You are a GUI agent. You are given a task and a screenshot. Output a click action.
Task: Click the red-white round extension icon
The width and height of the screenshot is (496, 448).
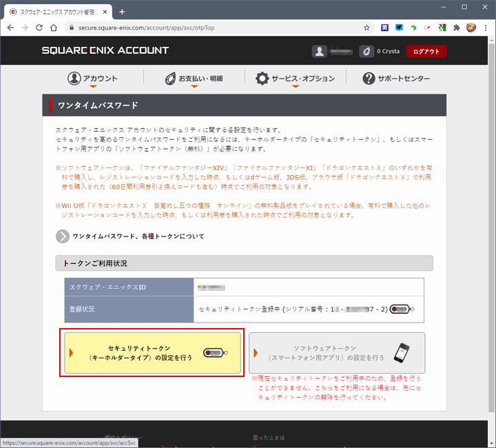428,28
